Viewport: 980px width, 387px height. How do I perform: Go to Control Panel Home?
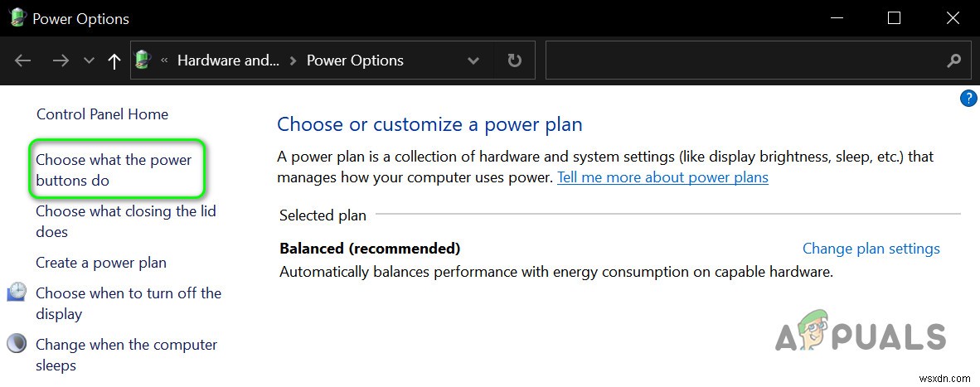click(102, 114)
